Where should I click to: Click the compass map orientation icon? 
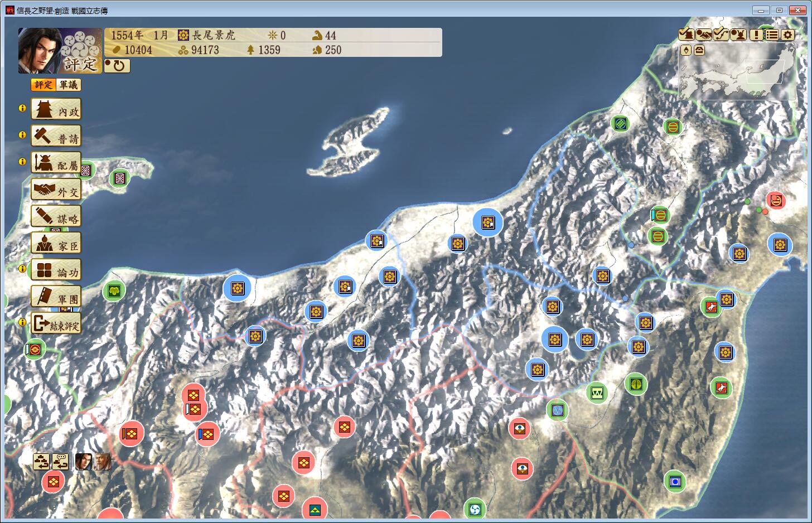(x=685, y=50)
